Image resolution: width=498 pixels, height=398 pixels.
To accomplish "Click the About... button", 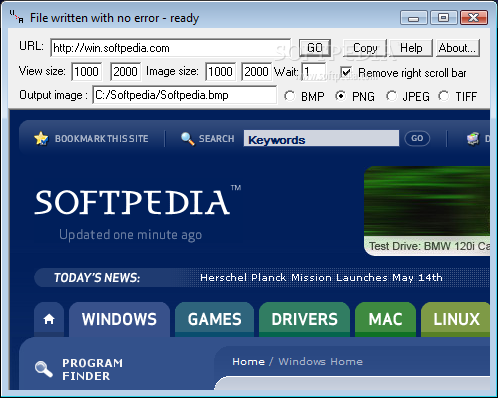I will [x=457, y=48].
